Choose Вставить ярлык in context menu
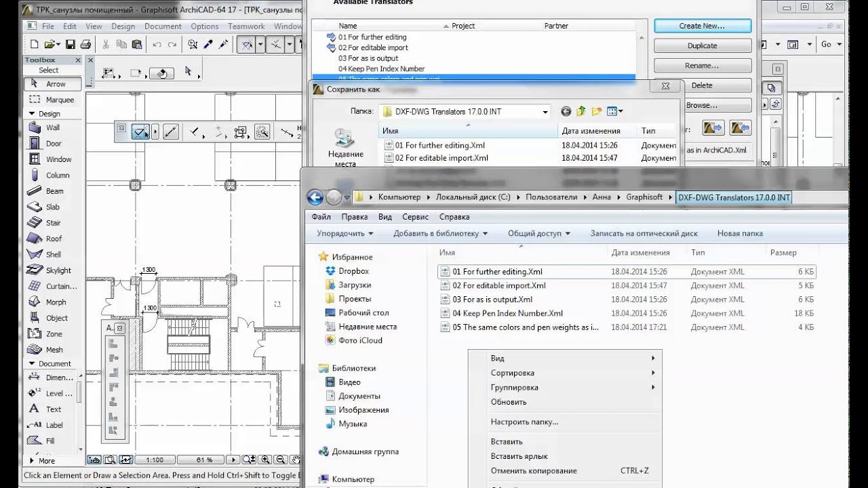The height and width of the screenshot is (488, 868). click(519, 456)
